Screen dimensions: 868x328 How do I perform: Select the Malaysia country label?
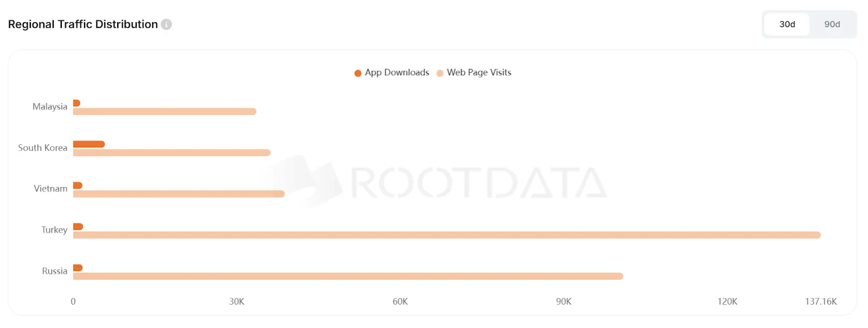tap(49, 106)
